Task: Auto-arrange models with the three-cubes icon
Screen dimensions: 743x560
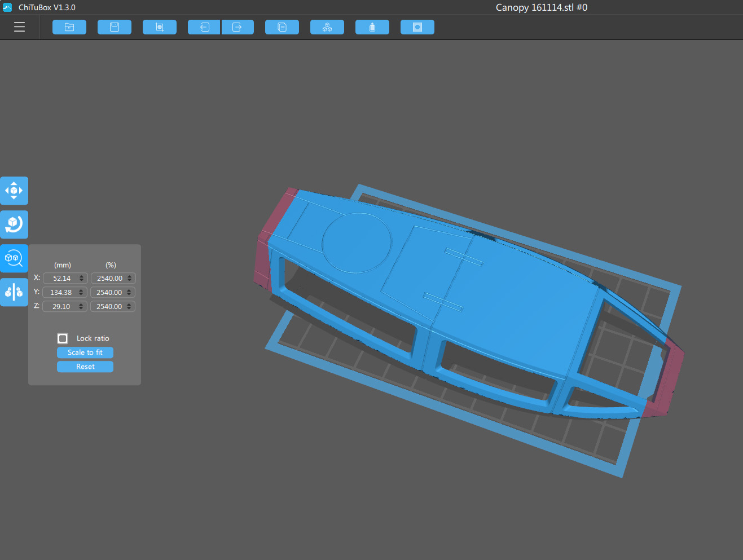Action: click(x=327, y=27)
